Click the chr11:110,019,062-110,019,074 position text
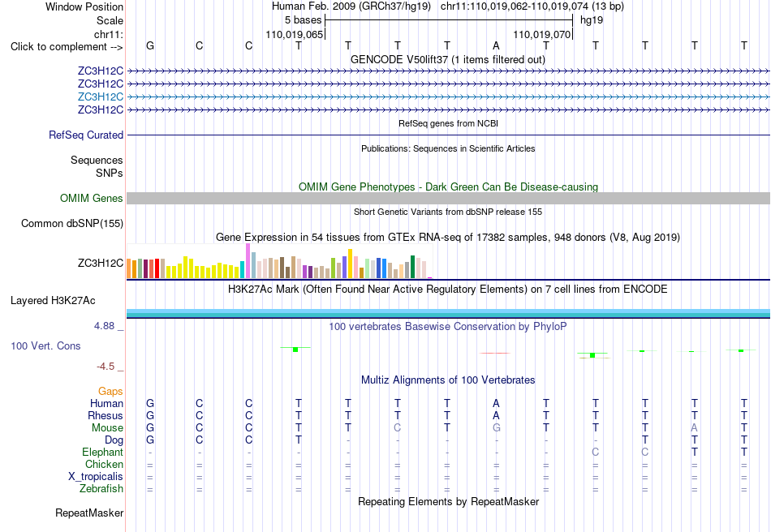Image resolution: width=771 pixels, height=532 pixels. 532,6
